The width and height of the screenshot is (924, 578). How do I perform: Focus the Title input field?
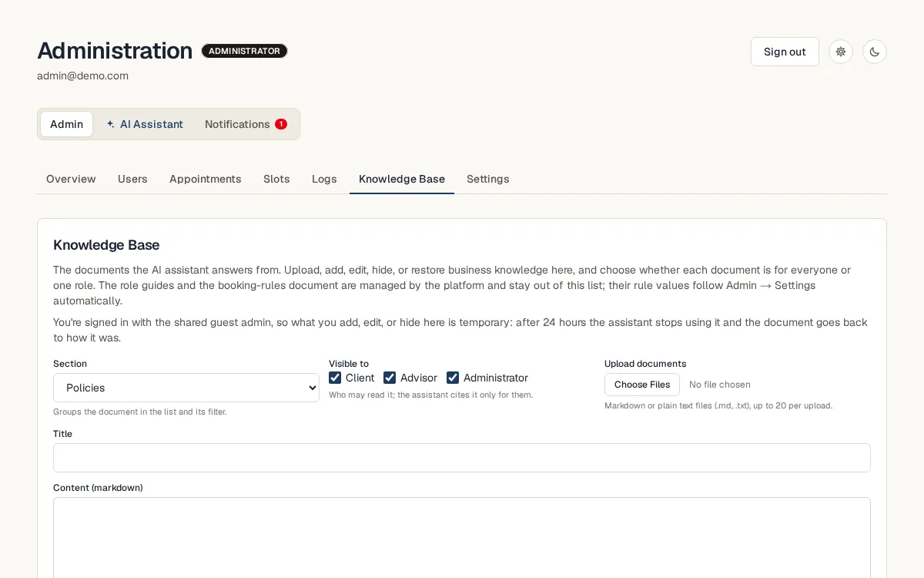[x=462, y=458]
